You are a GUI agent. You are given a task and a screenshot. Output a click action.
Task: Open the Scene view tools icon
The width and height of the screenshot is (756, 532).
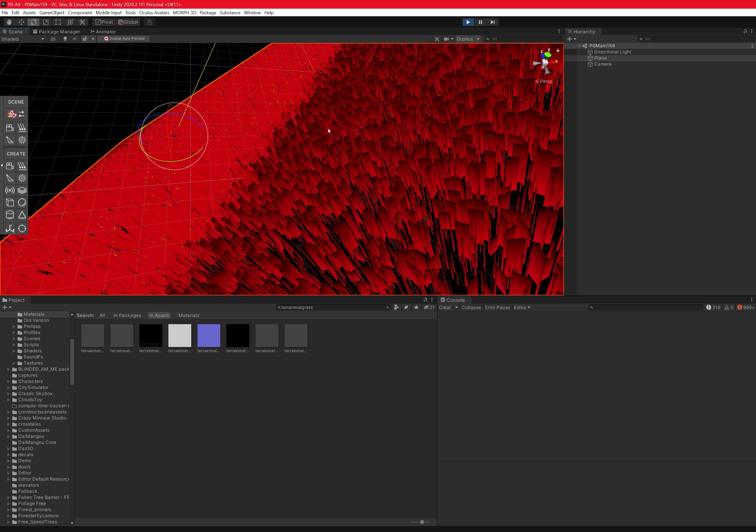click(437, 39)
